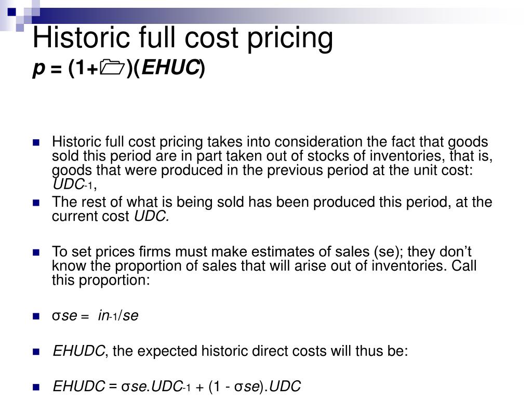Viewport: 532px width, 399px height.
Task: Click the bullet before 'EHUDC, the expected historic'
Action: [36, 352]
